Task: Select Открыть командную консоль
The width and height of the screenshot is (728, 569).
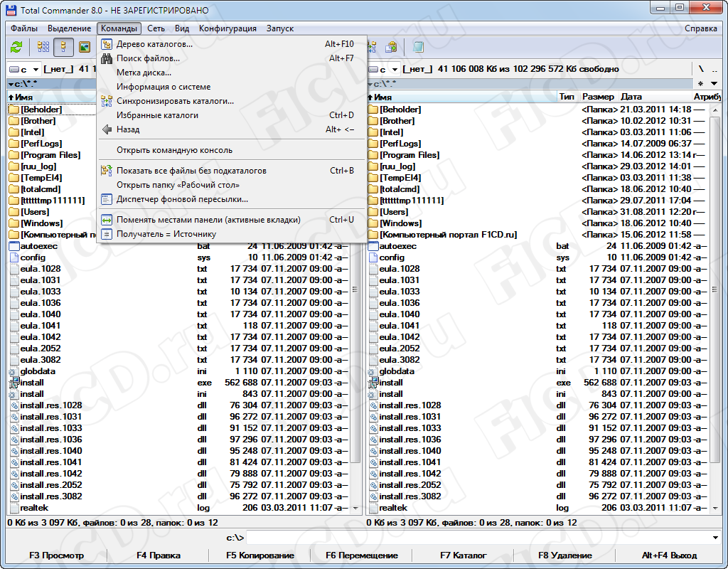Action: tap(232, 150)
